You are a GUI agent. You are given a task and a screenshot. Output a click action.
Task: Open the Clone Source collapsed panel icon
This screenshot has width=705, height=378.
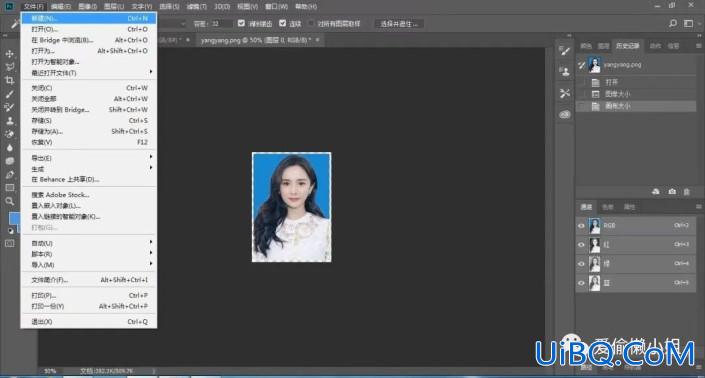coord(565,71)
